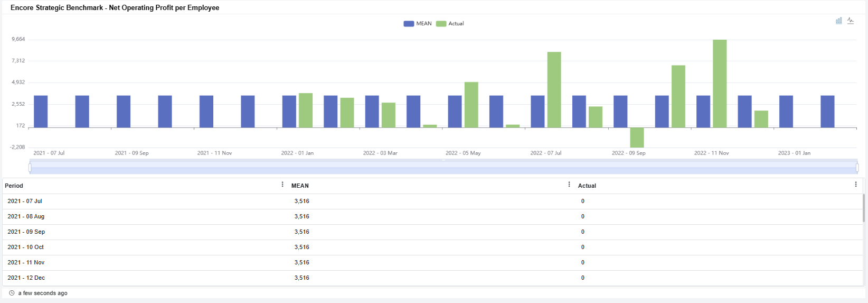Click right handle of chart zoom slider
This screenshot has width=868, height=303.
[857, 168]
